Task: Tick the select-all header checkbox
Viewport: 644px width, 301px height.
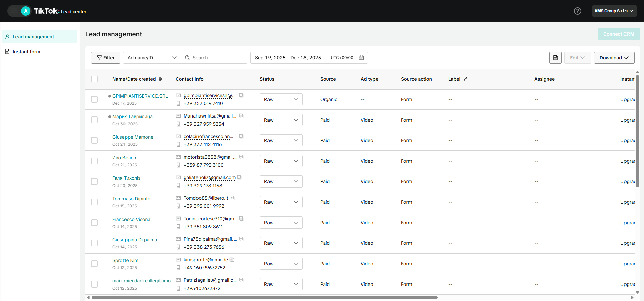Action: click(x=94, y=79)
